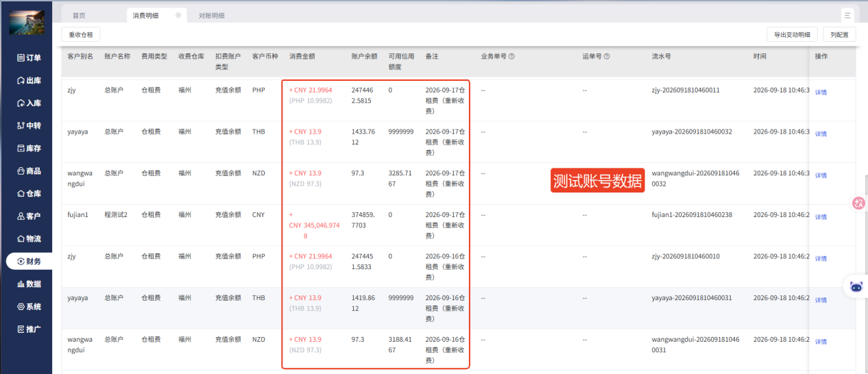The image size is (868, 374).
Task: Open 详情 for fujian1-2026091810460238 row
Action: (x=821, y=216)
